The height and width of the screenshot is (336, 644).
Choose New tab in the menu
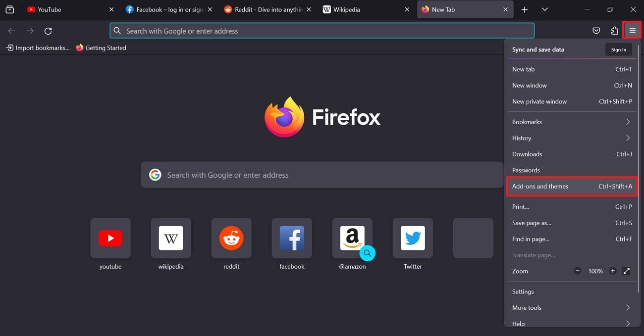572,69
